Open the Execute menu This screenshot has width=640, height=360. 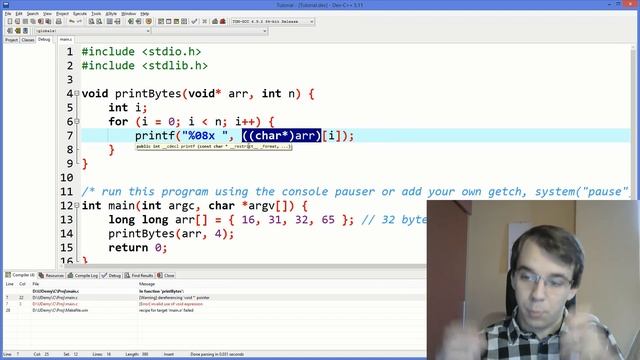point(80,13)
